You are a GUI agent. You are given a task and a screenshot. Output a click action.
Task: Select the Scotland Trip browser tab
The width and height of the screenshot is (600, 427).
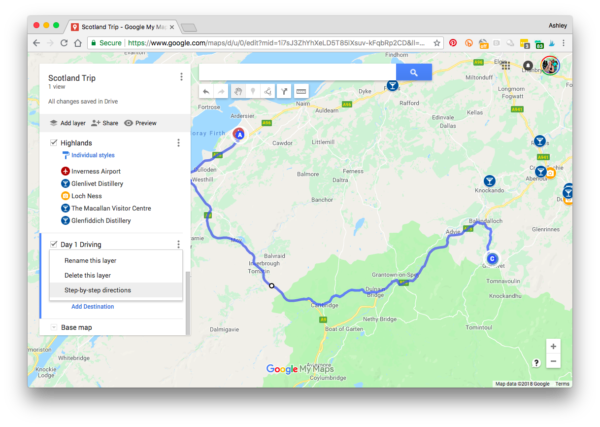click(123, 27)
